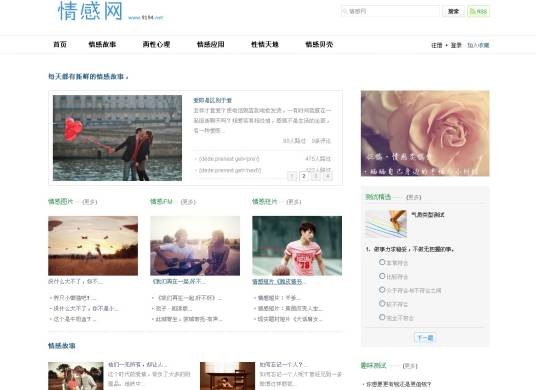This screenshot has width=536, height=390.
Task: Click the 下一题 next question button
Action: [425, 338]
